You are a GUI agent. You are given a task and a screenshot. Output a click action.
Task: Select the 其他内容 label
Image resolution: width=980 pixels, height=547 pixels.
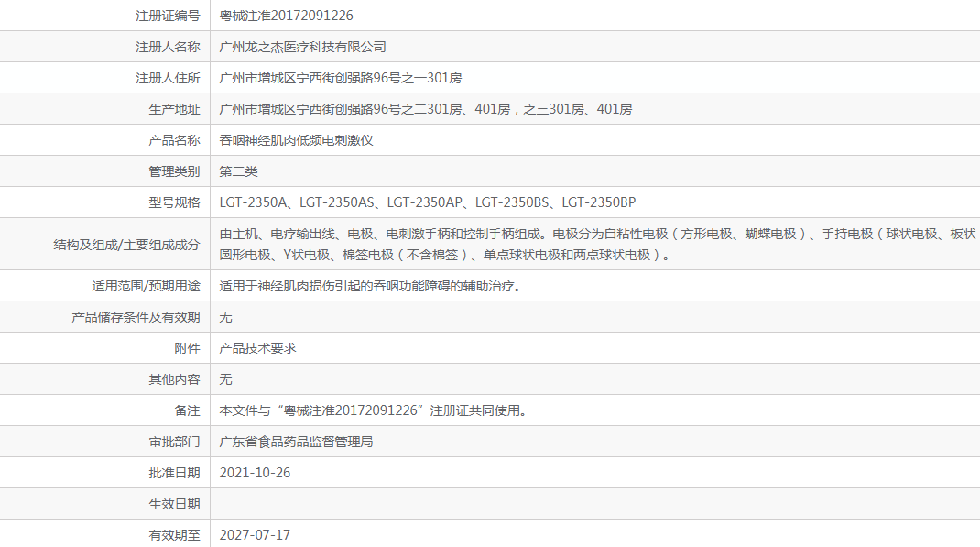pyautogui.click(x=174, y=379)
